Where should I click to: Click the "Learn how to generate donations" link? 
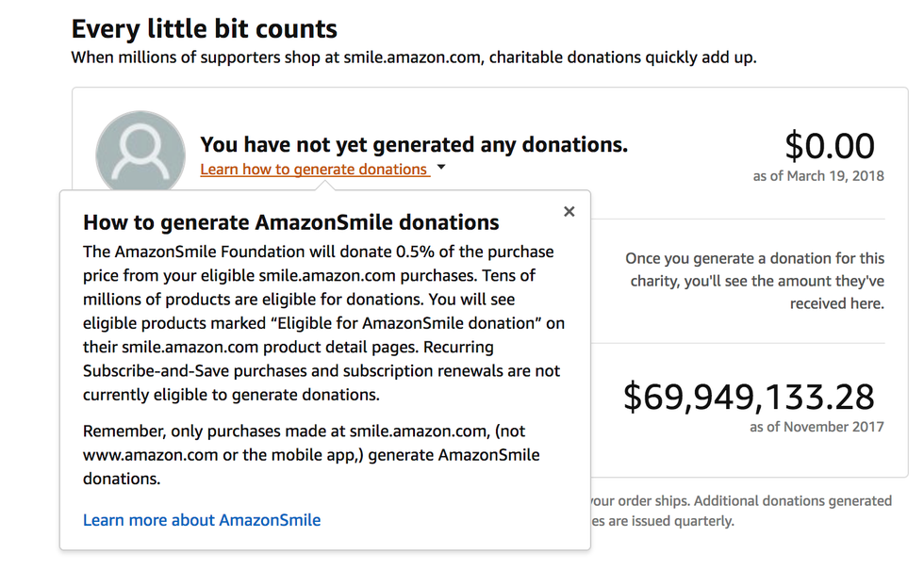point(314,170)
